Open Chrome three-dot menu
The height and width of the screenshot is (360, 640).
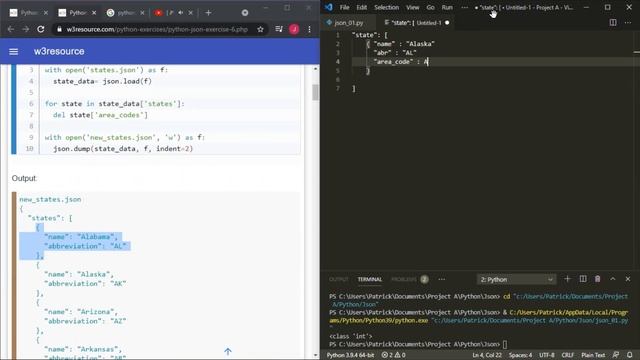pos(309,29)
